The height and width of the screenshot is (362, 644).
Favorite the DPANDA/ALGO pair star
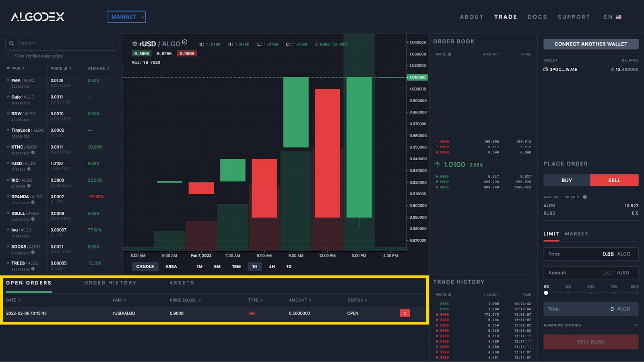[x=8, y=197]
